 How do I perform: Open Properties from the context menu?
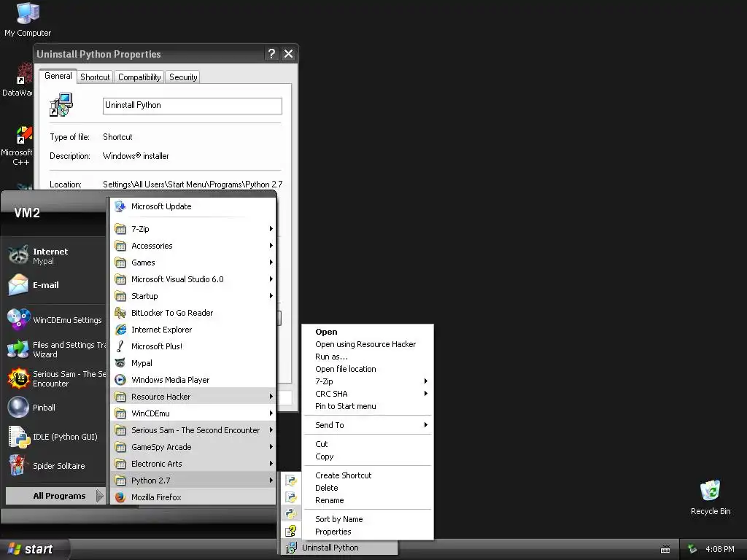(368, 532)
